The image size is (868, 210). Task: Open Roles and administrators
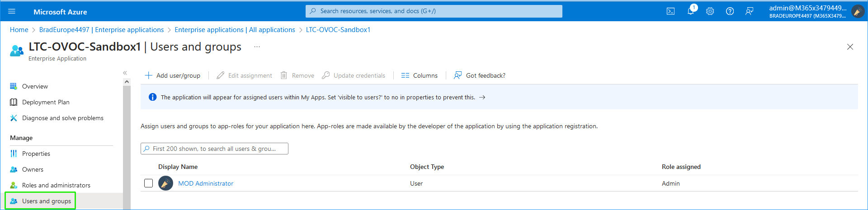coord(56,185)
